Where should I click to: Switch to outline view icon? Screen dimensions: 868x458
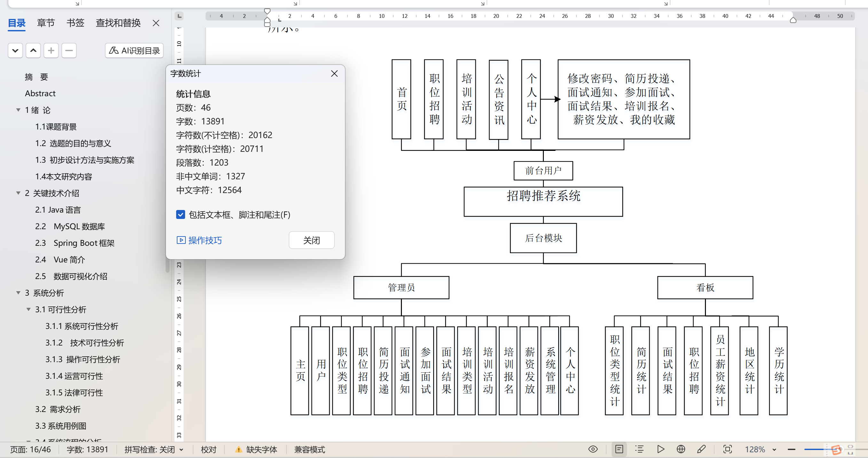(639, 449)
